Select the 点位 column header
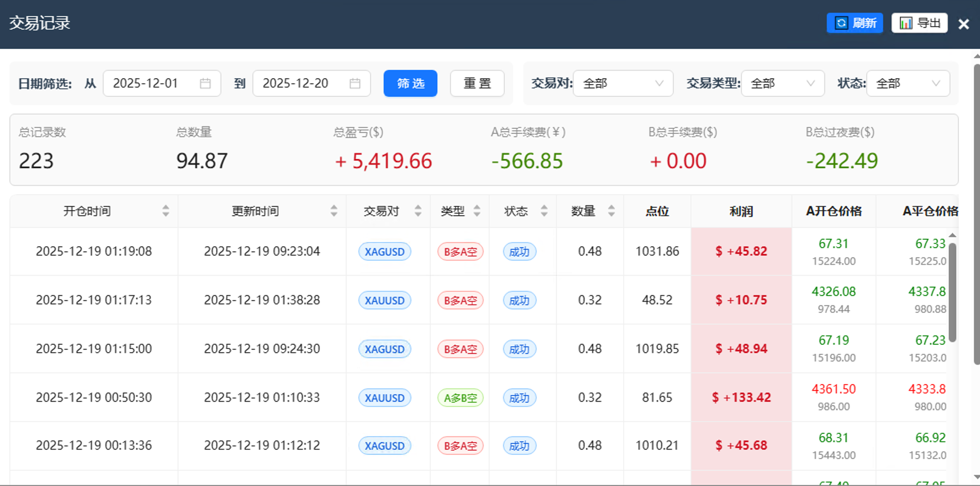980x486 pixels. click(x=657, y=211)
